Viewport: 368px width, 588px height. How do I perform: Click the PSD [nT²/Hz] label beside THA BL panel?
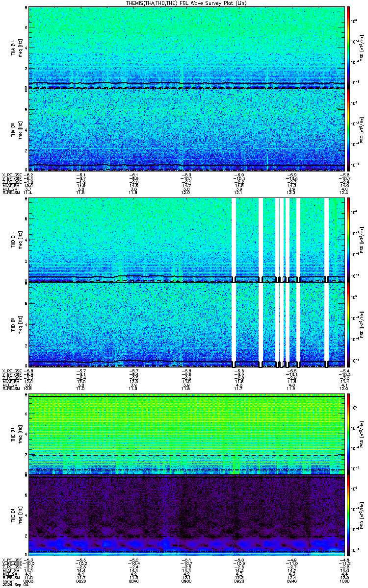pos(363,48)
